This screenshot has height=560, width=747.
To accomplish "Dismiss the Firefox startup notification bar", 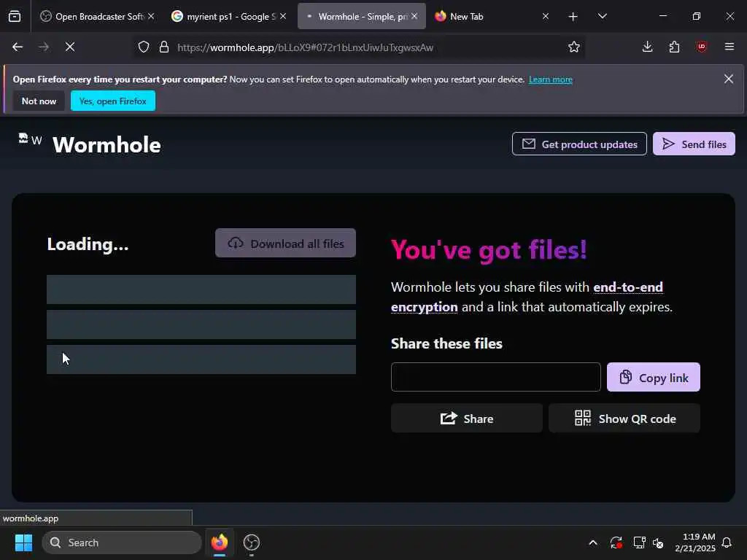I will tap(729, 79).
